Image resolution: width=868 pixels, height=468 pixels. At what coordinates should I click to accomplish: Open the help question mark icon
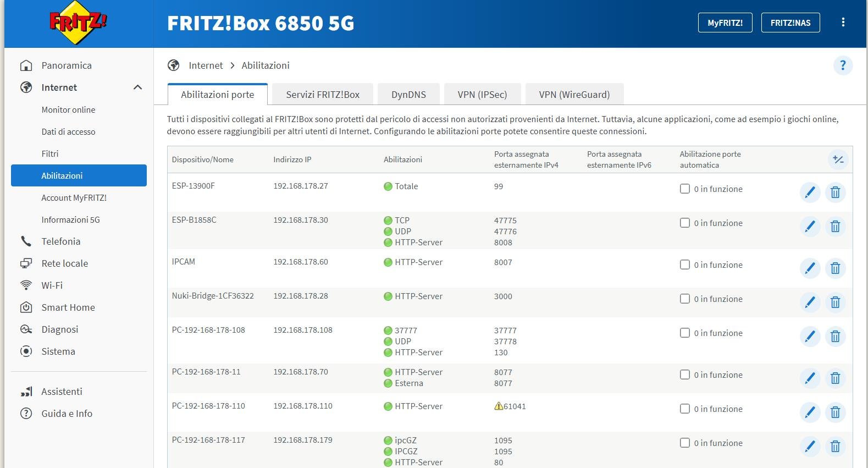coord(843,65)
